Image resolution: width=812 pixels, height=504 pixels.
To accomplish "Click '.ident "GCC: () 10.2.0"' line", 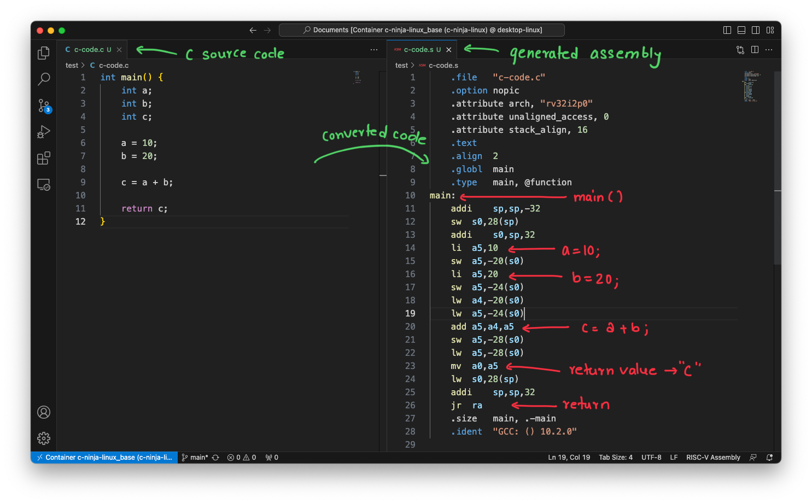I will [x=514, y=432].
